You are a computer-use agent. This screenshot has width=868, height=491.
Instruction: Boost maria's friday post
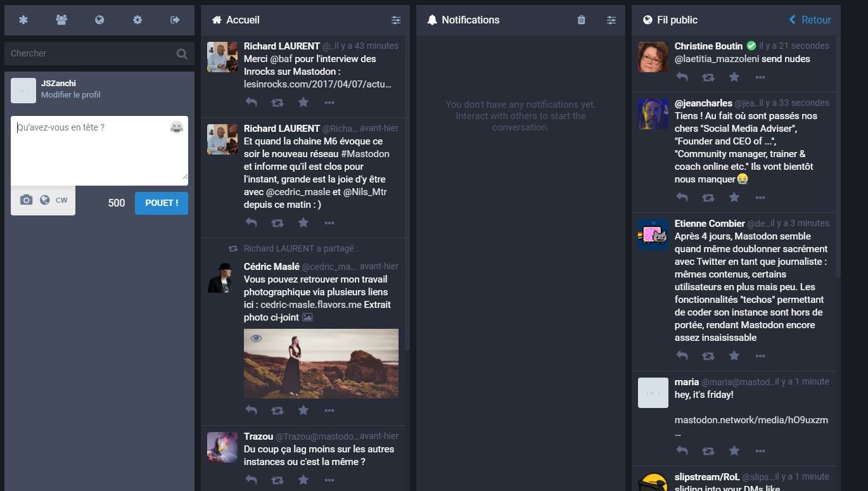(x=708, y=450)
